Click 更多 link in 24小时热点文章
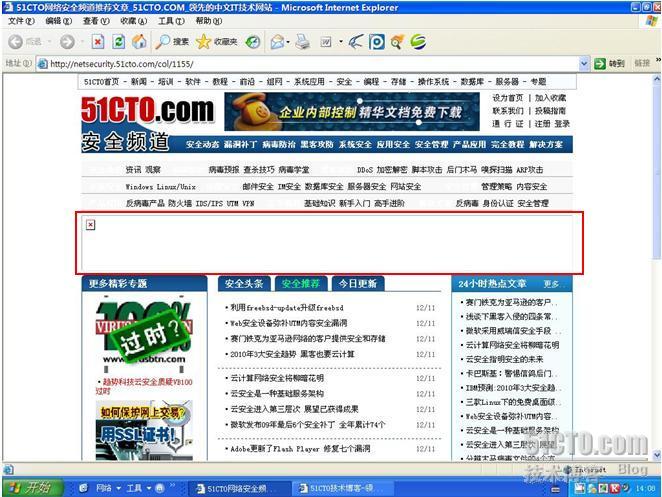Image resolution: width=662 pixels, height=497 pixels. tap(551, 284)
